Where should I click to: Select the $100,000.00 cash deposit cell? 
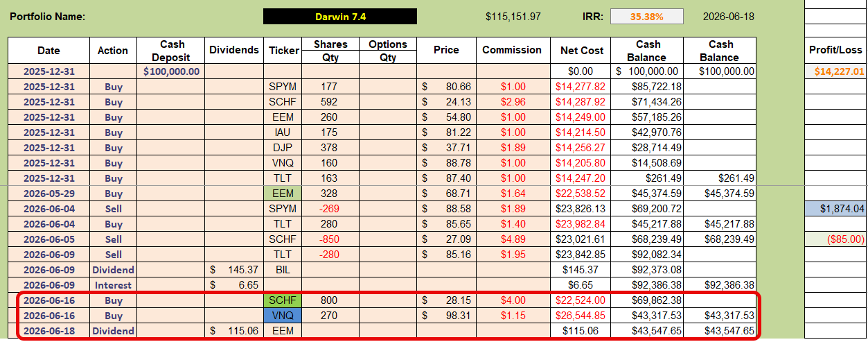click(171, 71)
